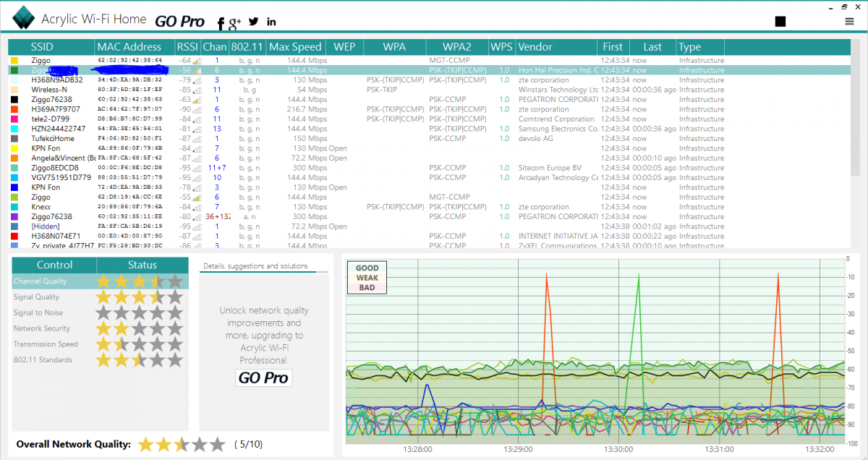This screenshot has height=460, width=868.
Task: Click MAC address 62:02:92:42:38:64
Action: (x=130, y=61)
